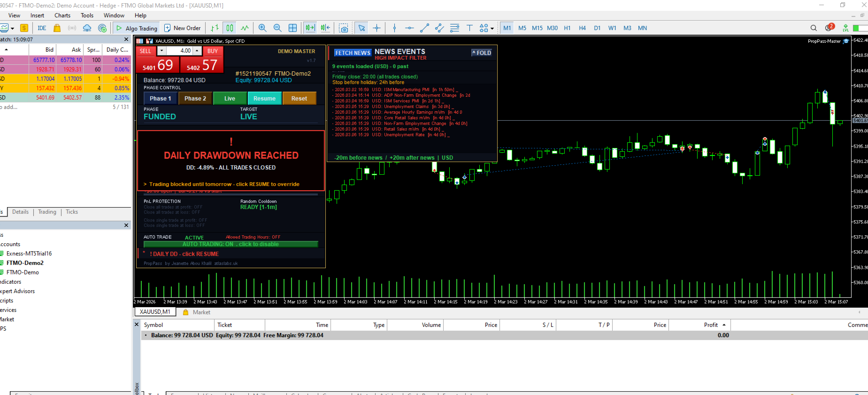Viewport: 868px width, 395px height.
Task: Open the Help menu
Action: [x=140, y=15]
